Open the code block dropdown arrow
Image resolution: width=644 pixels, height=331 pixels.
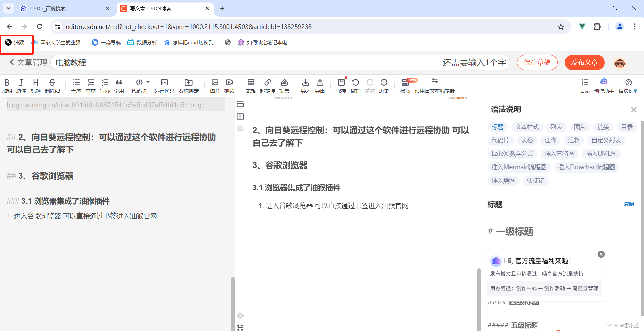[148, 82]
